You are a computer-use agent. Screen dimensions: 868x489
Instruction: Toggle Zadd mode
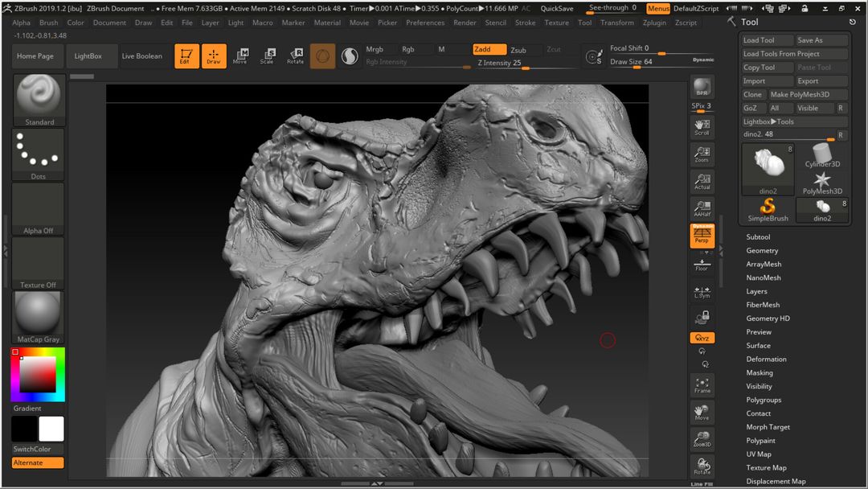coord(489,49)
